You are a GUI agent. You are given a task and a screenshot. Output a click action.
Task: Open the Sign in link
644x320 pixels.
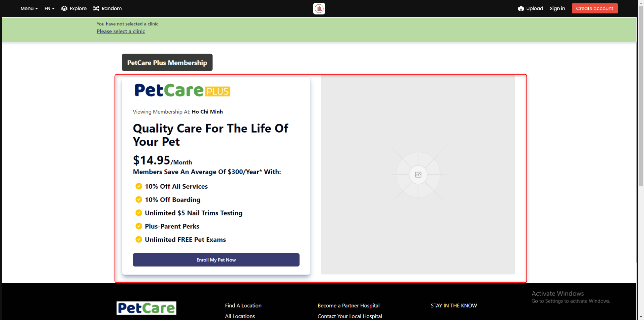click(557, 8)
